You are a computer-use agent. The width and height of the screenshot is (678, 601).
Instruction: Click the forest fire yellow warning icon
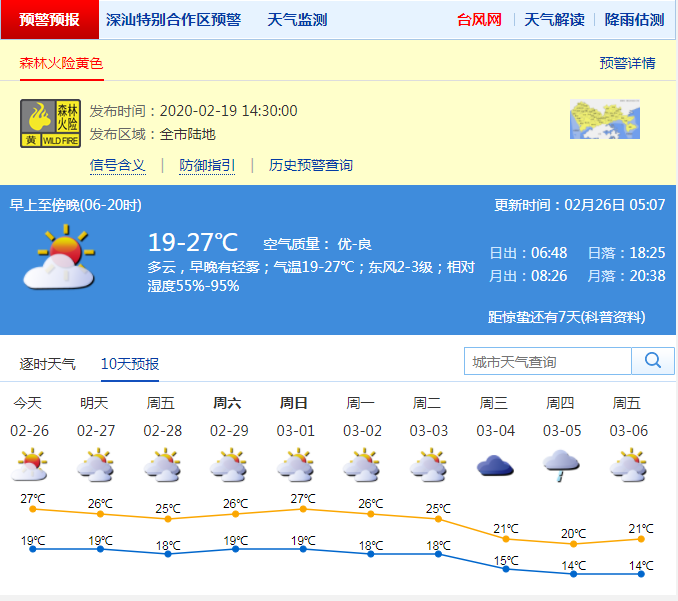[x=51, y=123]
